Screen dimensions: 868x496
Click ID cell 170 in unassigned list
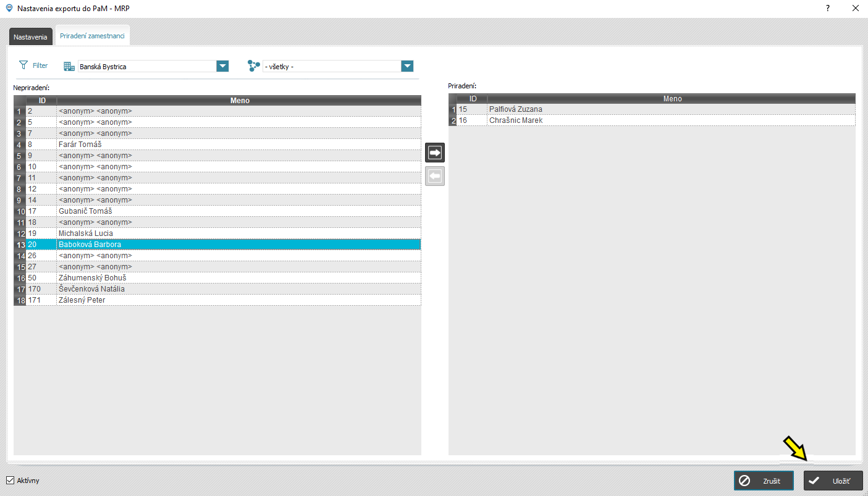(x=41, y=289)
